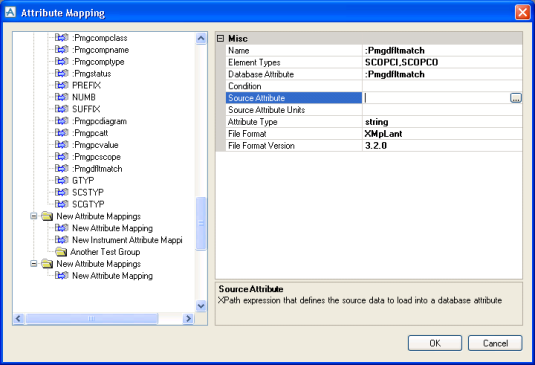The image size is (535, 365).
Task: Close the Attribute Mapping dialog
Action: coord(522,12)
